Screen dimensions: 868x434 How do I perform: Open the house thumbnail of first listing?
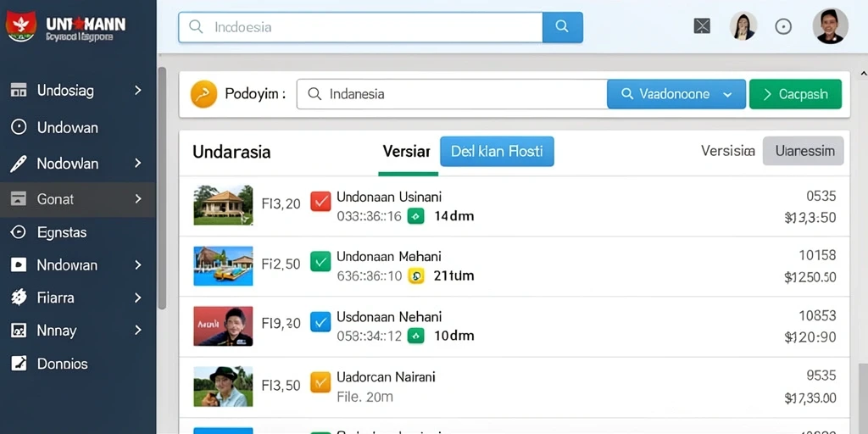(x=223, y=205)
